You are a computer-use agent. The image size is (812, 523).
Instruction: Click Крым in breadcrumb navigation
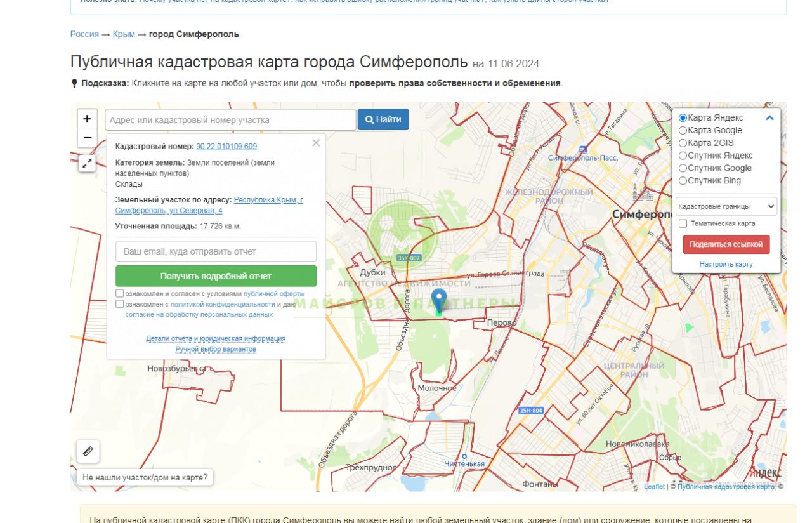[124, 34]
